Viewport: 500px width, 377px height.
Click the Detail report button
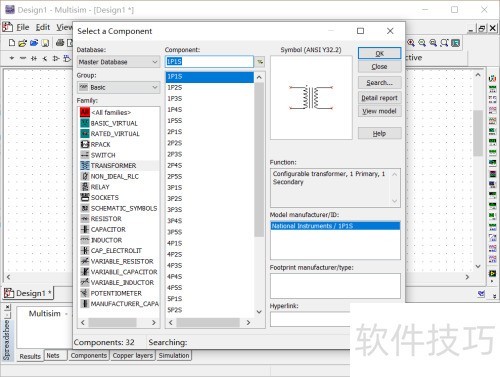point(379,98)
